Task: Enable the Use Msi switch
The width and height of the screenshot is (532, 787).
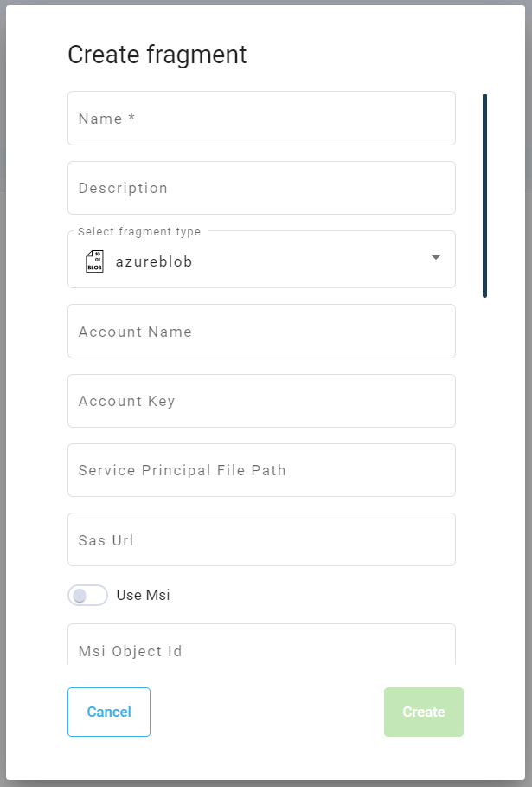Action: coord(87,596)
